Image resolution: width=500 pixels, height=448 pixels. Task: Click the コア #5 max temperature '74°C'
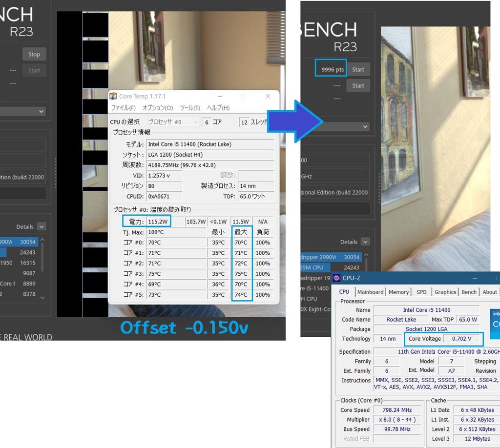point(241,295)
